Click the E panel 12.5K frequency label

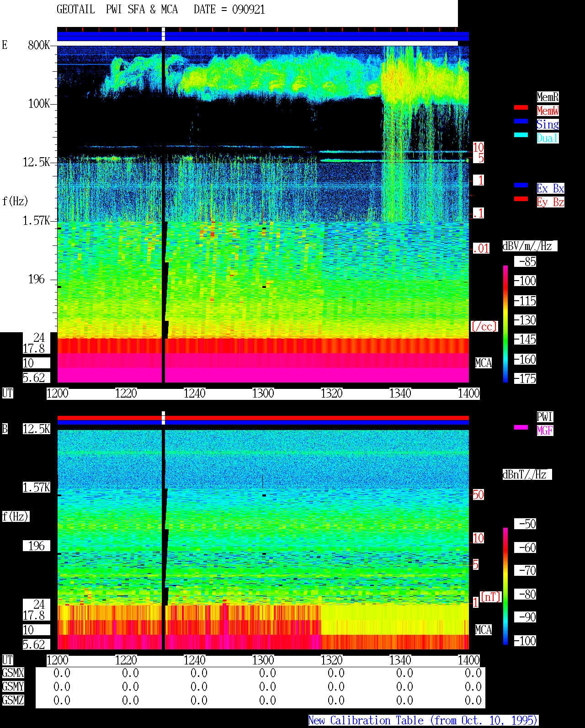37,162
